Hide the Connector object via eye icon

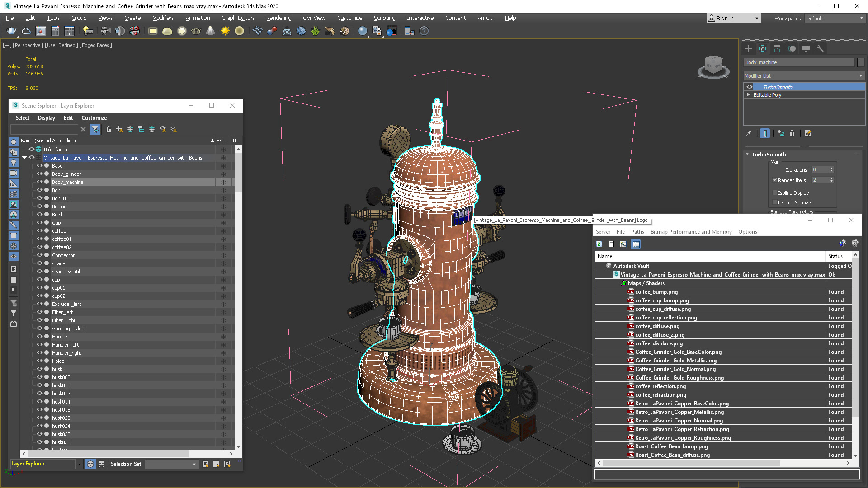pyautogui.click(x=40, y=255)
